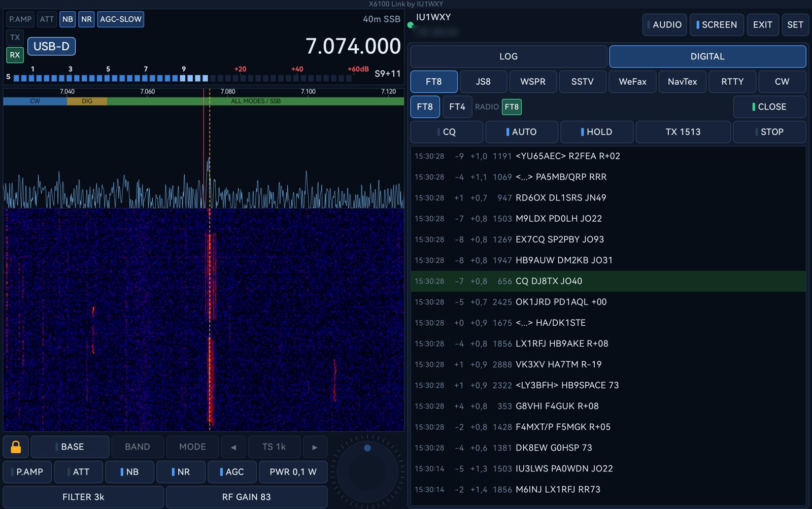Select the RTTY mode tab
This screenshot has height=509, width=812.
pyautogui.click(x=732, y=81)
